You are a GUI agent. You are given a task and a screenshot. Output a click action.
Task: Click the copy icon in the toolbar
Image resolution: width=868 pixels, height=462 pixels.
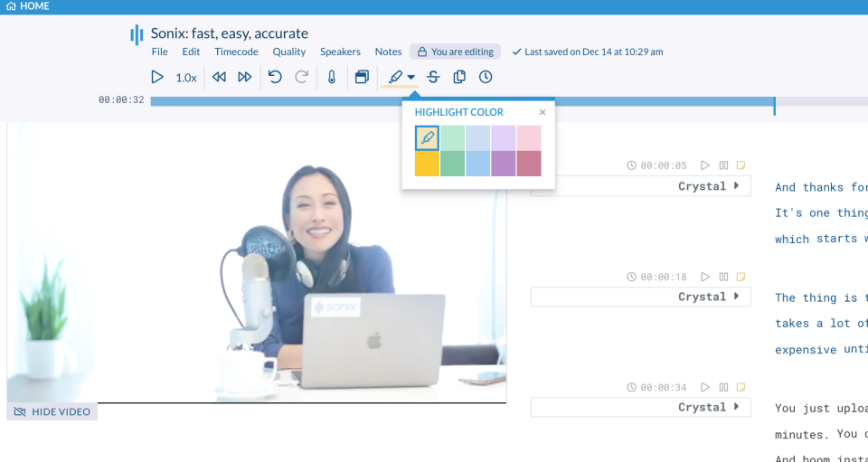pos(459,78)
